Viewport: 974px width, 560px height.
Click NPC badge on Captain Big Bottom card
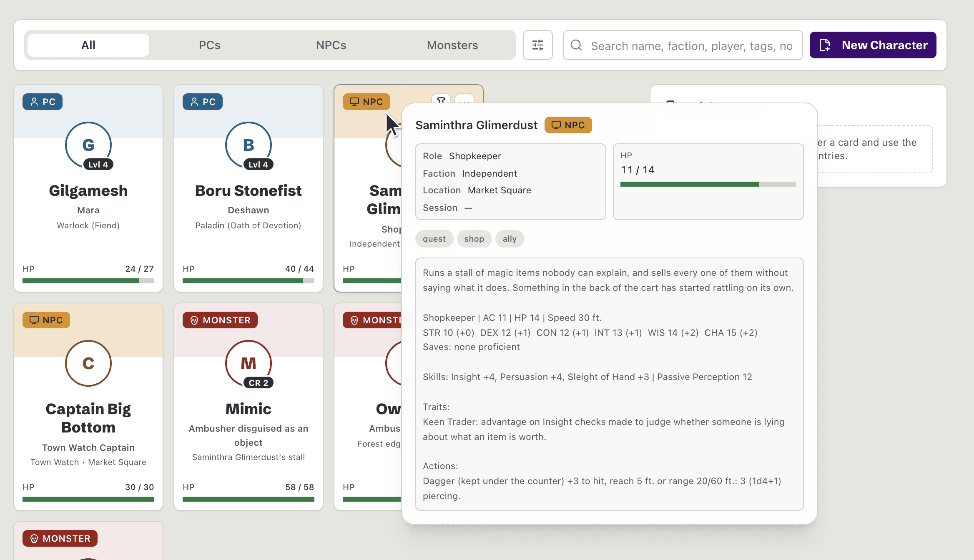[46, 320]
